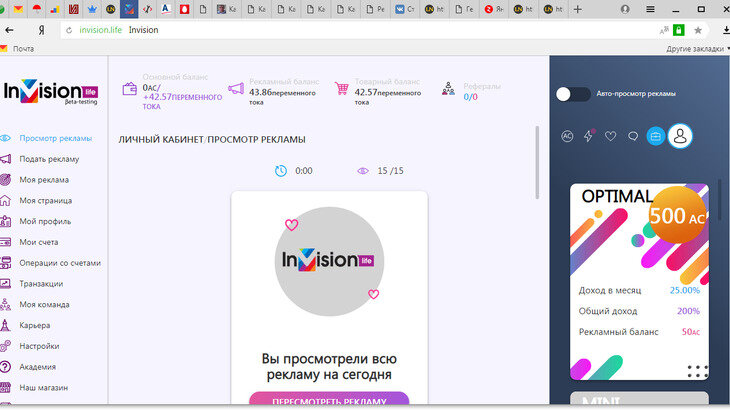The height and width of the screenshot is (410, 730).
Task: Click the Моя реклама target icon
Action: 5,180
